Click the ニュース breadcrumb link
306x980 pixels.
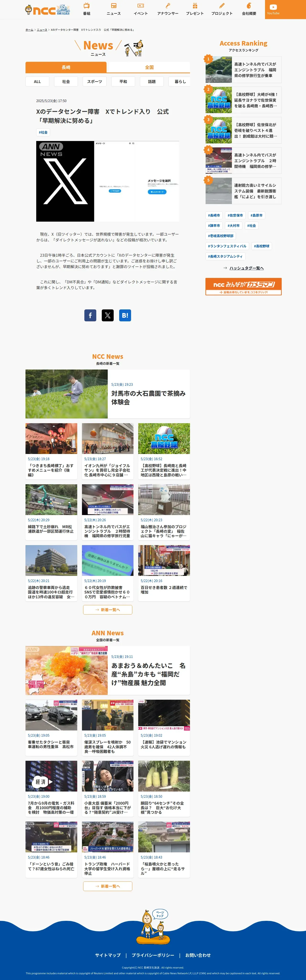42,30
